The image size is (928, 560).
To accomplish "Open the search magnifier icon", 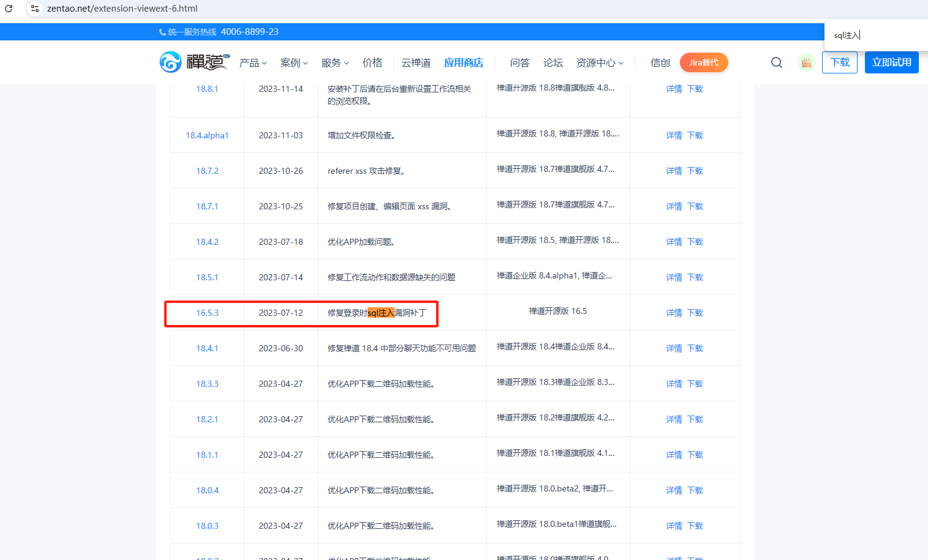I will [776, 62].
